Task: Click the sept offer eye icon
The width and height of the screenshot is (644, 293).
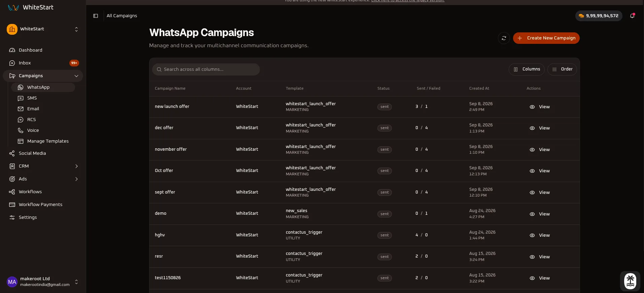Action: point(532,193)
